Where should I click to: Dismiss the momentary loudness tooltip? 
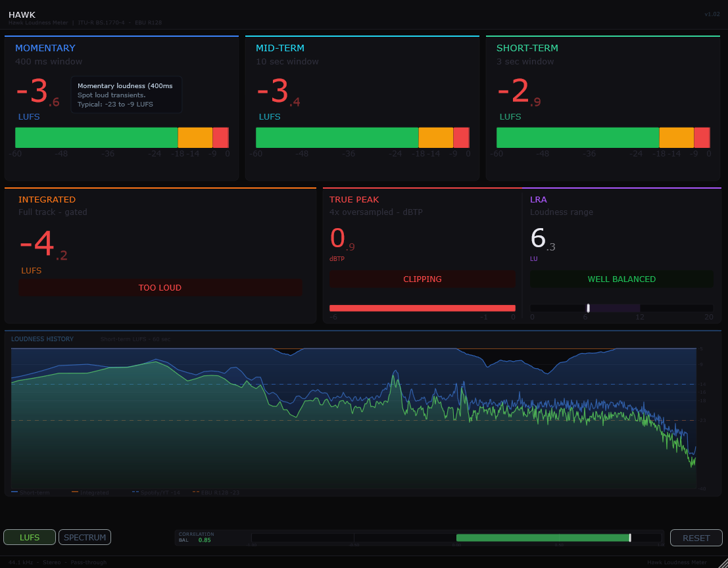pos(126,94)
